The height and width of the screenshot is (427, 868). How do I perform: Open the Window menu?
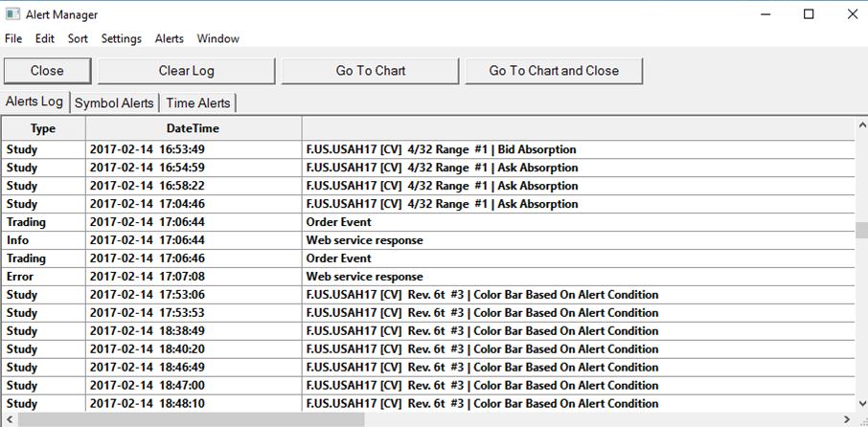218,39
